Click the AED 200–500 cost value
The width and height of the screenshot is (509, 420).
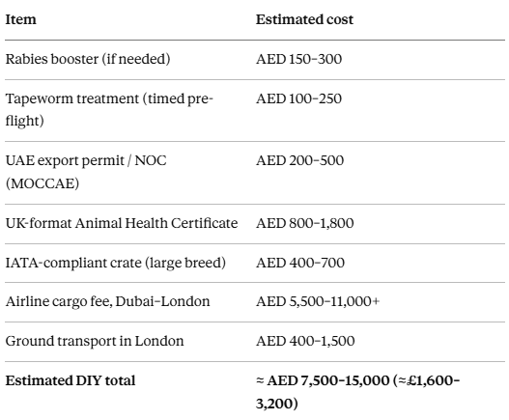pos(299,160)
